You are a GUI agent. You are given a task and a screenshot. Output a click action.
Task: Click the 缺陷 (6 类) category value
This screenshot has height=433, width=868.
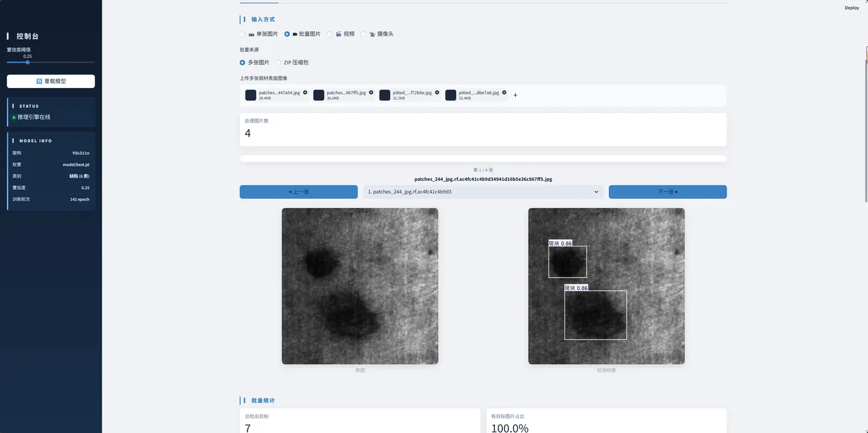[x=79, y=176]
